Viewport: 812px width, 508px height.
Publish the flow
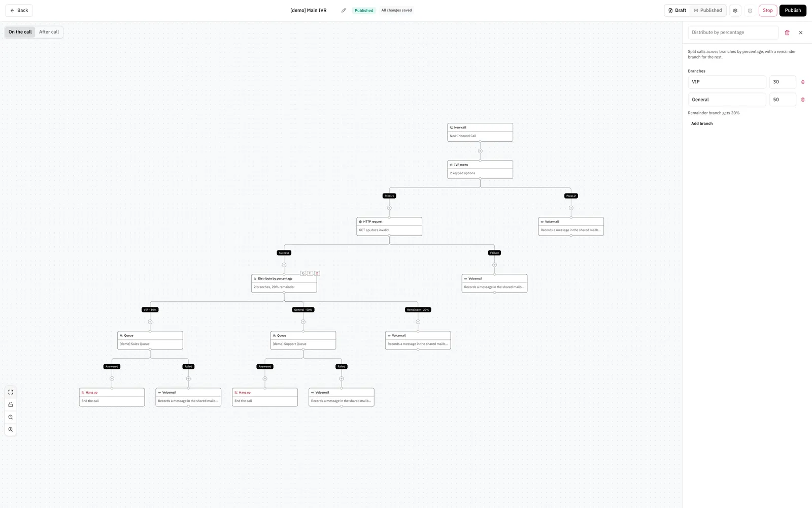pyautogui.click(x=793, y=10)
